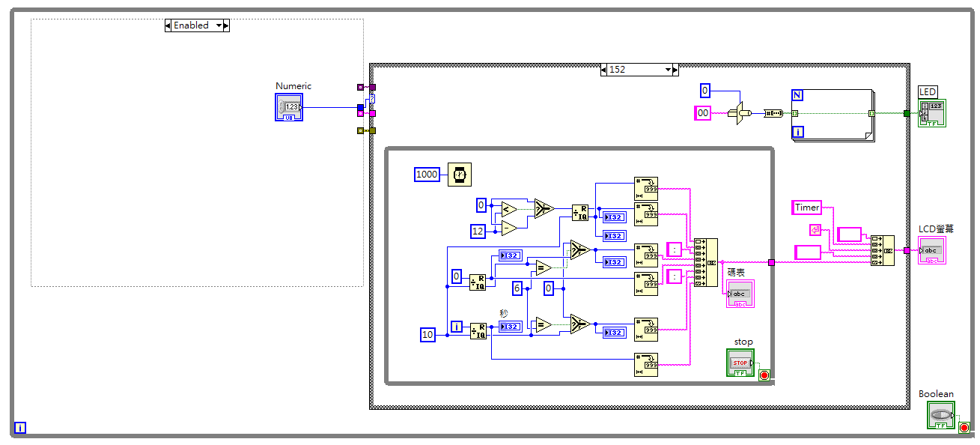The image size is (980, 445).
Task: Click the Wait (ms) timer icon
Action: pos(459,174)
